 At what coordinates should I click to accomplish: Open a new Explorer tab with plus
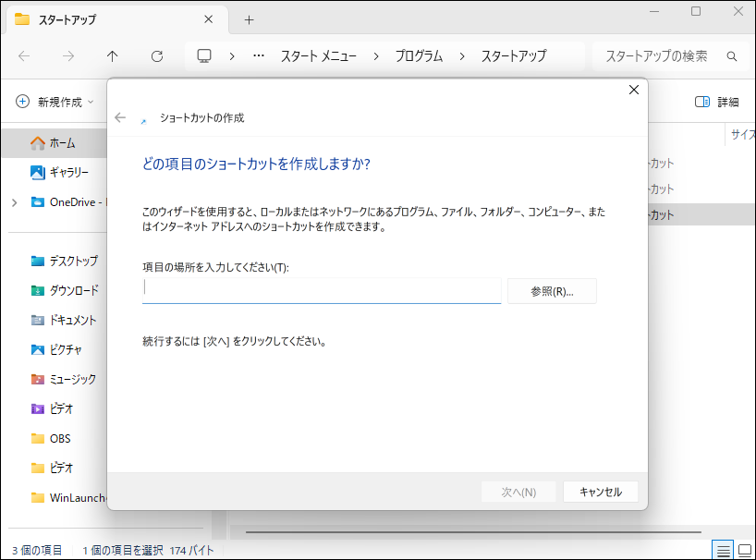click(x=249, y=19)
